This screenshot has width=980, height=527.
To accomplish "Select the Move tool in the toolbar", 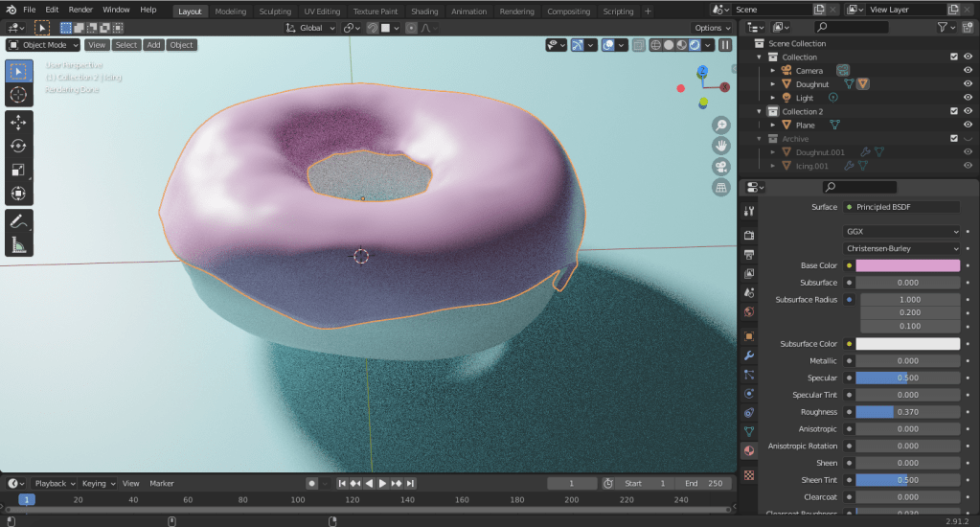I will 17,123.
